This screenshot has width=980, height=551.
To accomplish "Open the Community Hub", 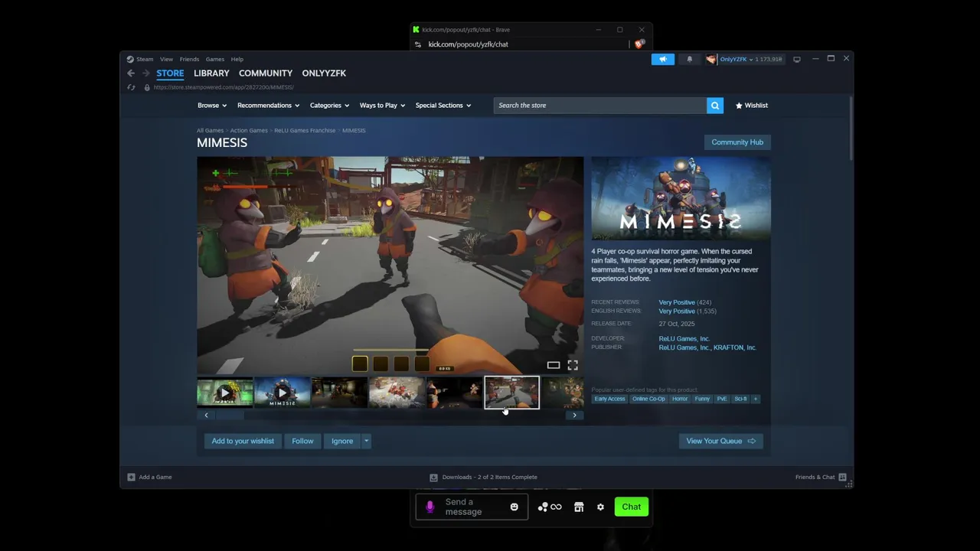I will coord(737,142).
